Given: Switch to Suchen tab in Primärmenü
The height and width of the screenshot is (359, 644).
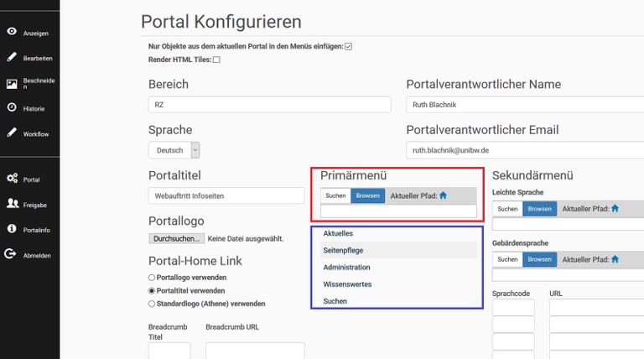Looking at the screenshot, I should tap(335, 195).
